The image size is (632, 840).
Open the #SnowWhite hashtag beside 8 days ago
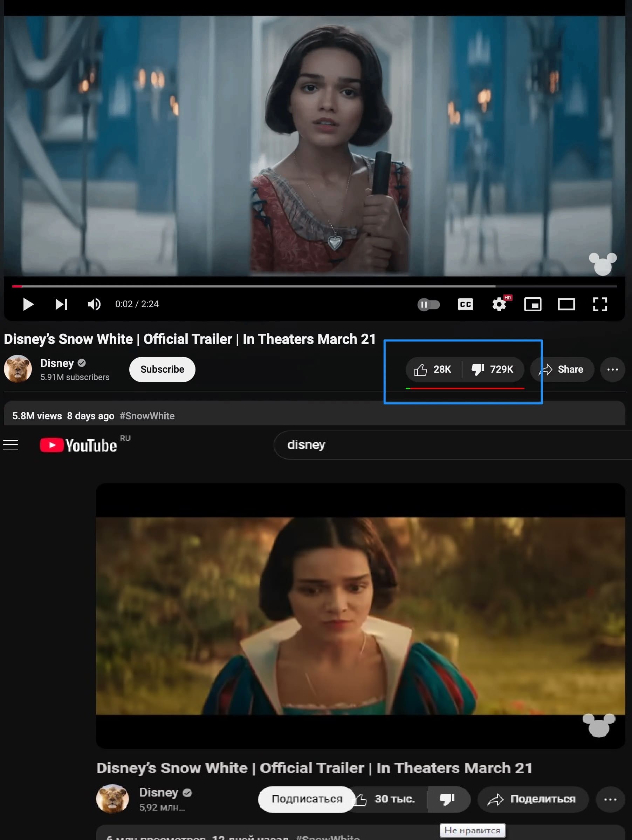(147, 416)
